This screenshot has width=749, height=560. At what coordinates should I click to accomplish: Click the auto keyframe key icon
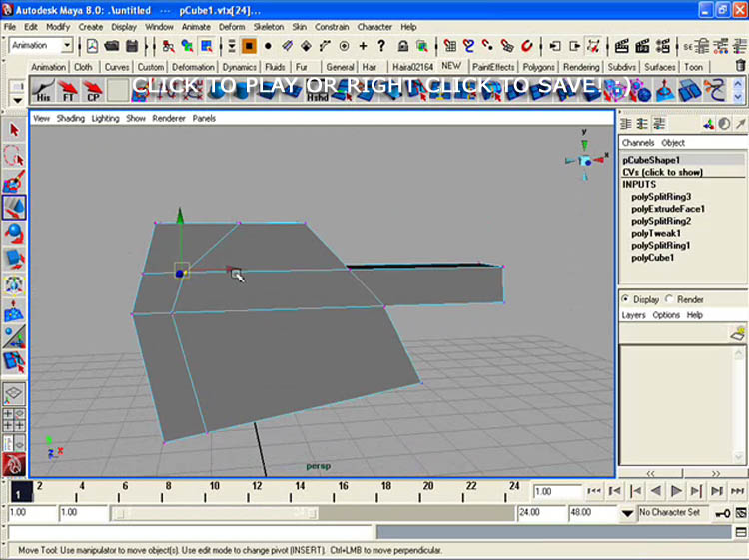(721, 513)
